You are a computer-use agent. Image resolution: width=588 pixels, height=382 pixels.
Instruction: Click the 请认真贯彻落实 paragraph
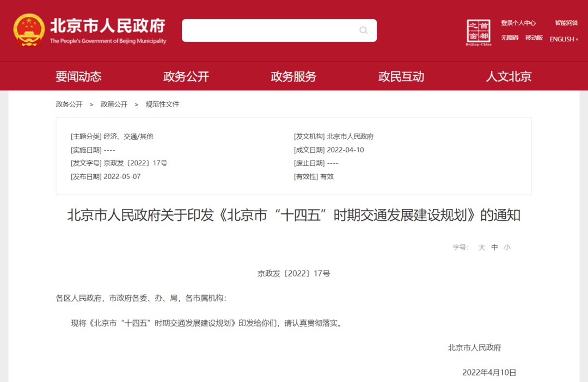pos(207,323)
